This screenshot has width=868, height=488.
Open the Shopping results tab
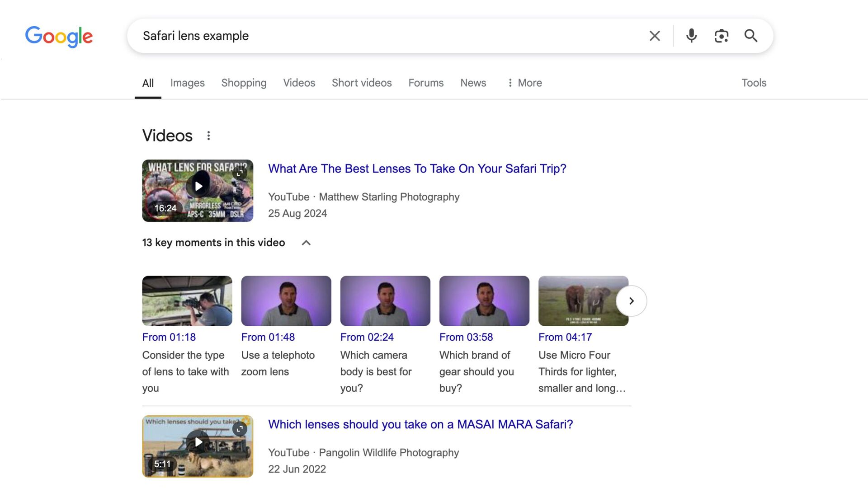(244, 83)
